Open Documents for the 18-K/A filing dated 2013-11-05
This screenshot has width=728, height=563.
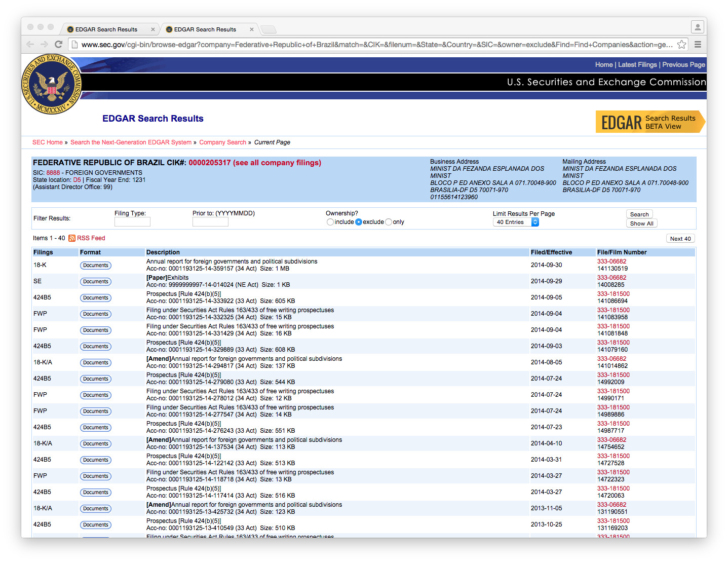pyautogui.click(x=96, y=509)
